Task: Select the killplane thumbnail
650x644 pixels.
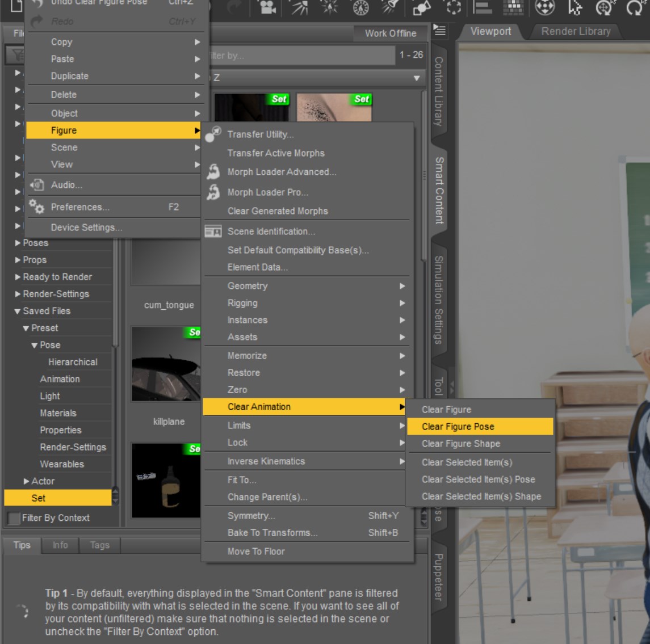Action: click(x=166, y=364)
